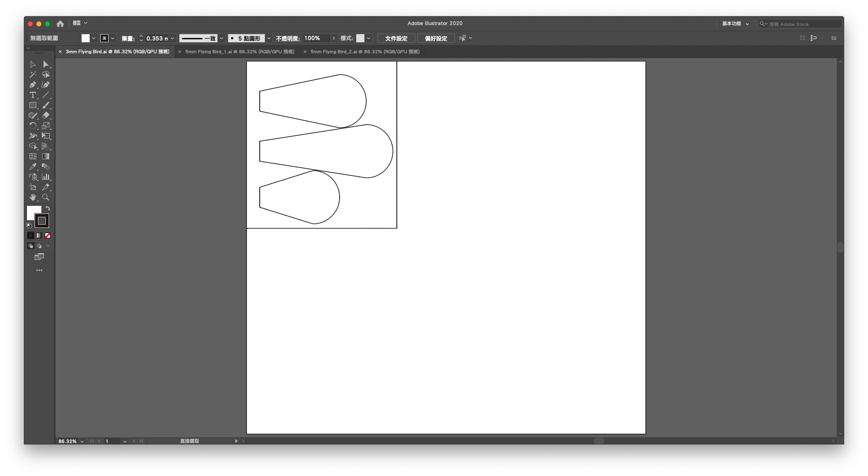This screenshot has height=476, width=868.
Task: Reset to default fill and stroke
Action: point(29,225)
